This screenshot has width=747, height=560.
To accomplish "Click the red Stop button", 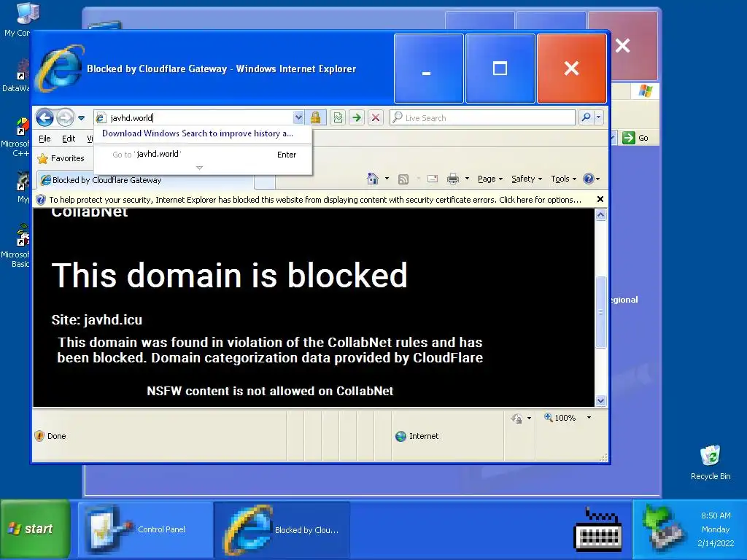I will 376,117.
